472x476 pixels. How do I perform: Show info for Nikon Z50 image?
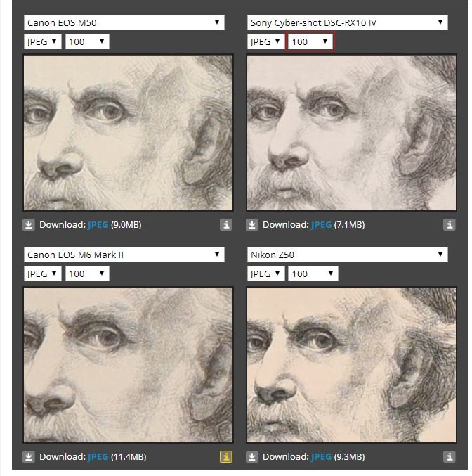point(450,457)
